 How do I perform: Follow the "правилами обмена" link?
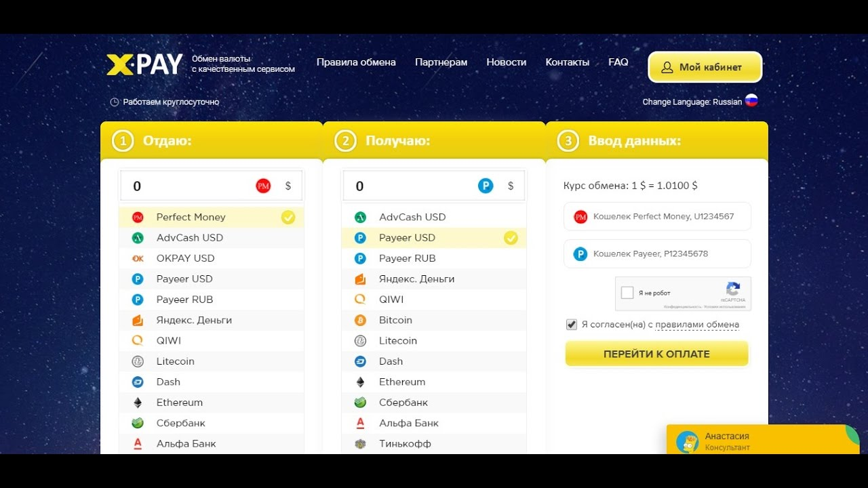pos(697,325)
